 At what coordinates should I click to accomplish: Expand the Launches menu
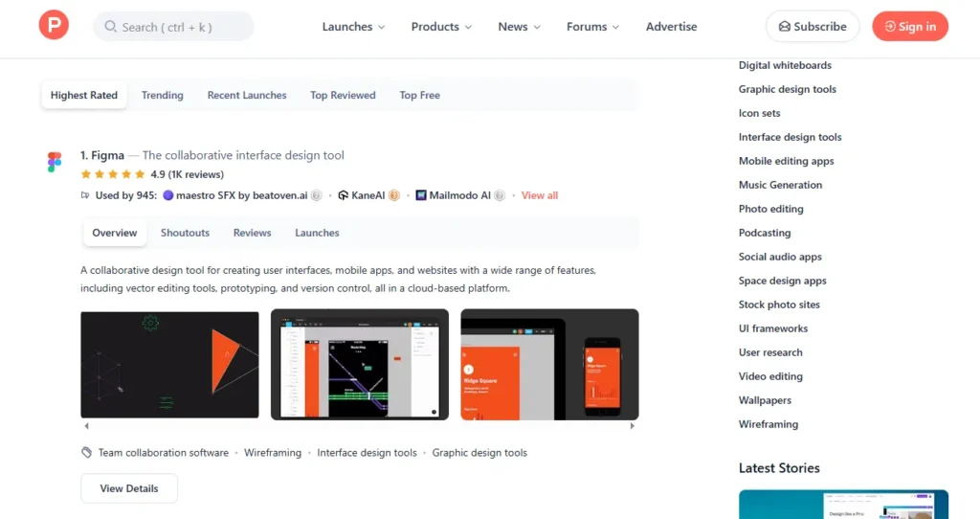coord(353,27)
